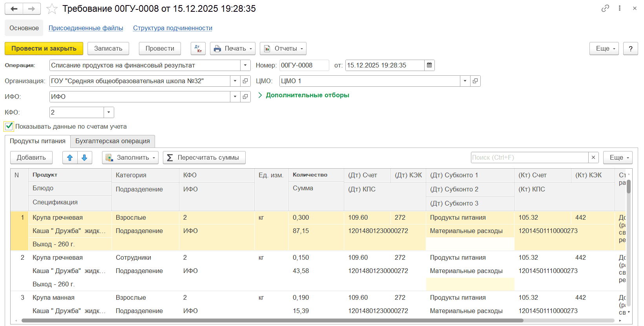Image resolution: width=644 pixels, height=326 pixels.
Task: Open the КФО dropdown
Action: pos(109,113)
